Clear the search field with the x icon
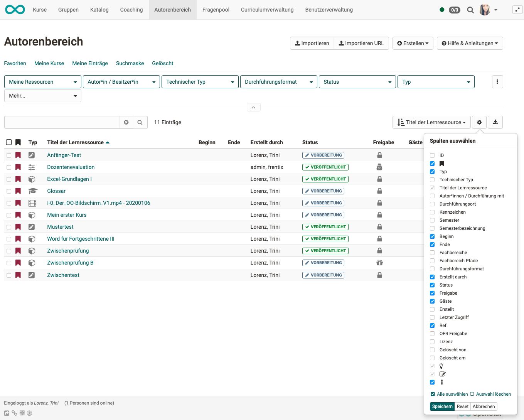524x420 pixels. point(126,122)
